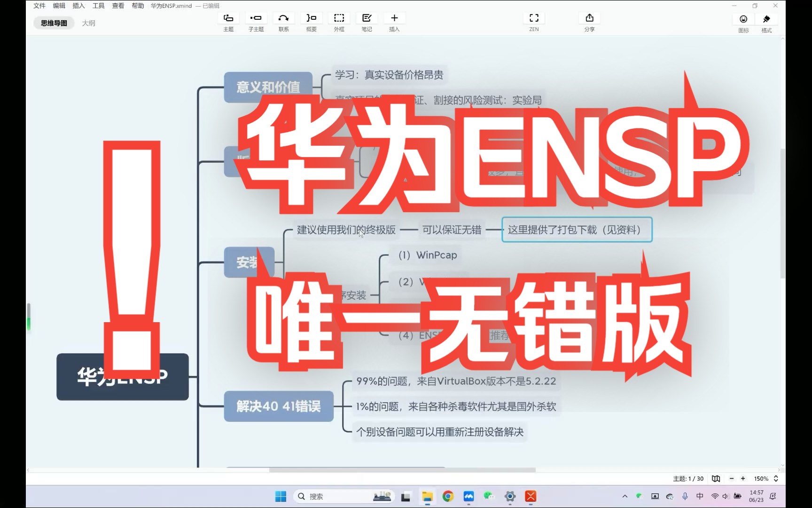Click the 分享 share icon
812x508 pixels.
[589, 18]
